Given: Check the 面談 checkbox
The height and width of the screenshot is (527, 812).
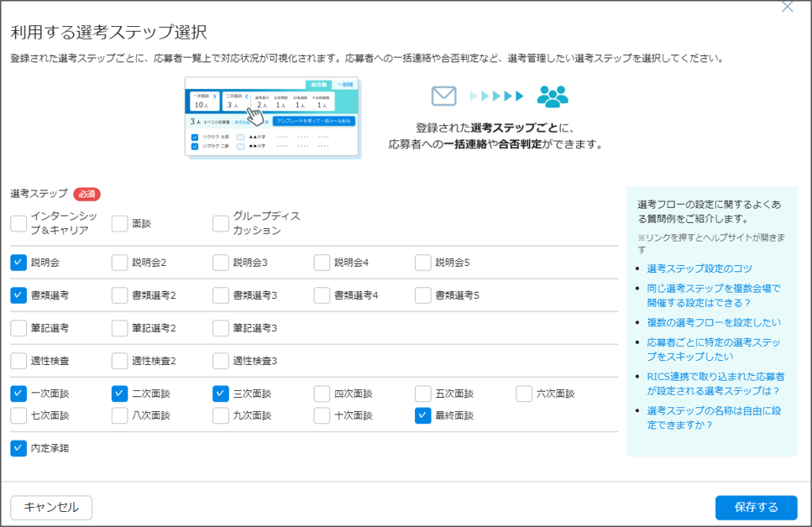Looking at the screenshot, I should pos(119,223).
